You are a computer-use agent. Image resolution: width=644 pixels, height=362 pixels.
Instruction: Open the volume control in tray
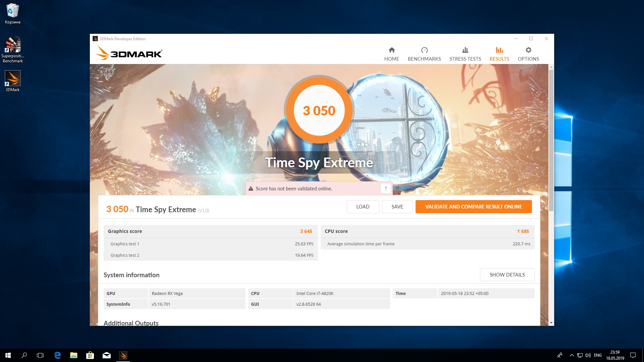[x=588, y=355]
